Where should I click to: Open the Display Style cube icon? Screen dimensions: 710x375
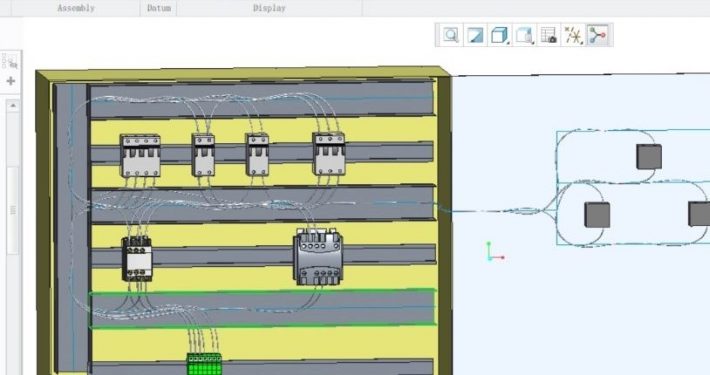(499, 35)
